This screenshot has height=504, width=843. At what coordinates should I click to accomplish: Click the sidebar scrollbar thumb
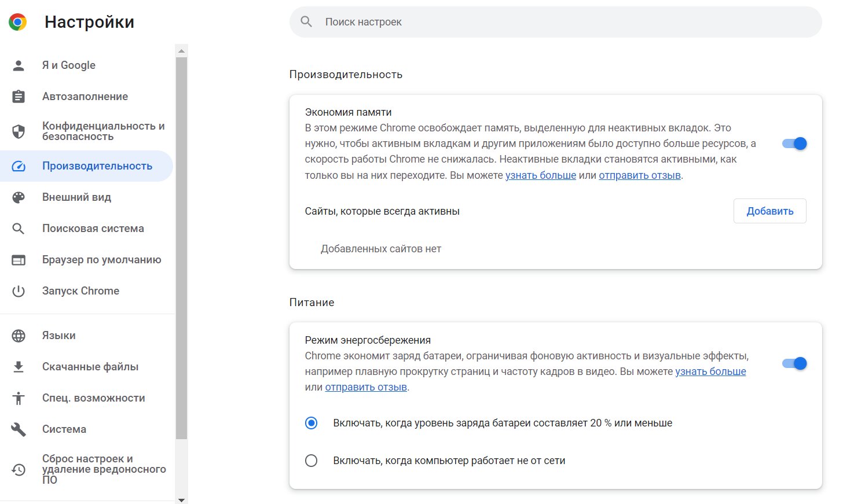click(x=181, y=248)
